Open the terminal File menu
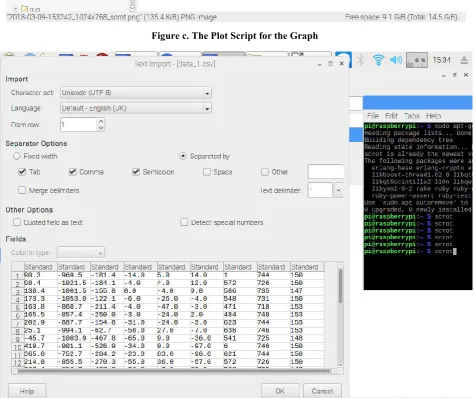The width and height of the screenshot is (475, 398). (x=373, y=116)
